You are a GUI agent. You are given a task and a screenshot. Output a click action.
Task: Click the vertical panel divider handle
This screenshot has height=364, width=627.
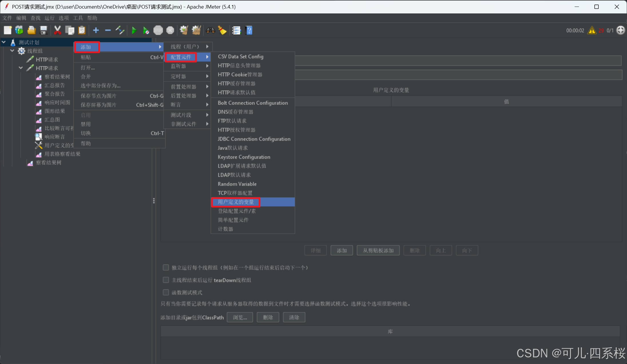pyautogui.click(x=154, y=201)
